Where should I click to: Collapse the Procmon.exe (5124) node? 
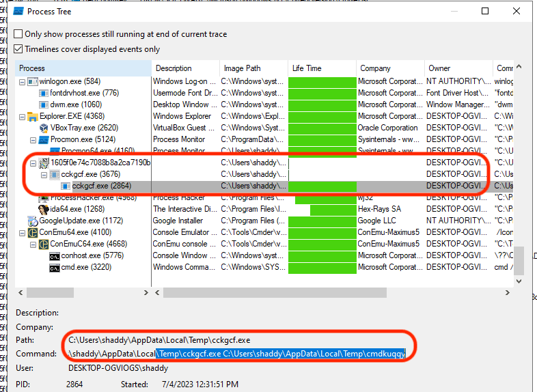33,141
